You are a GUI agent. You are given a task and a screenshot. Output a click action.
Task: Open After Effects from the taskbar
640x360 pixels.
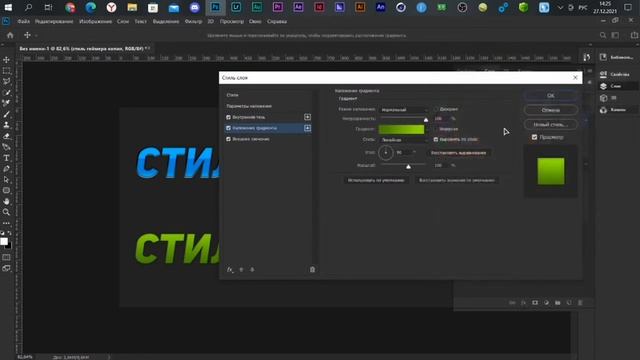(298, 7)
